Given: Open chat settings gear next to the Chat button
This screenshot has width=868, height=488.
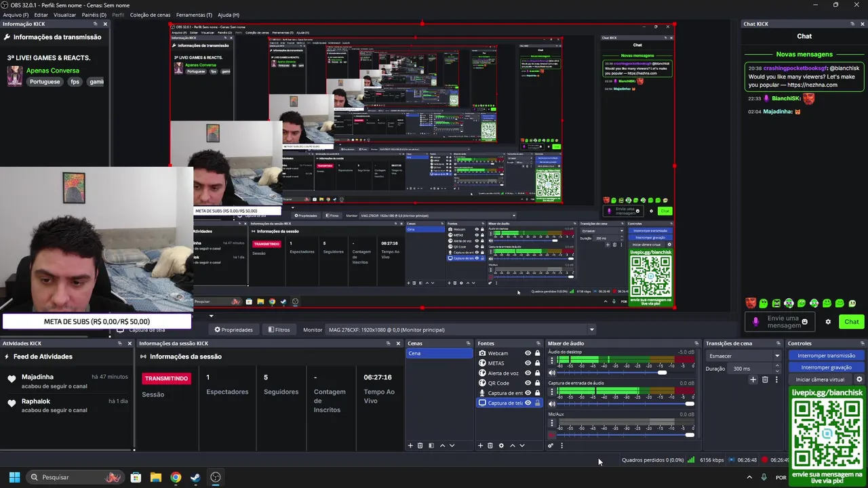Looking at the screenshot, I should (828, 322).
